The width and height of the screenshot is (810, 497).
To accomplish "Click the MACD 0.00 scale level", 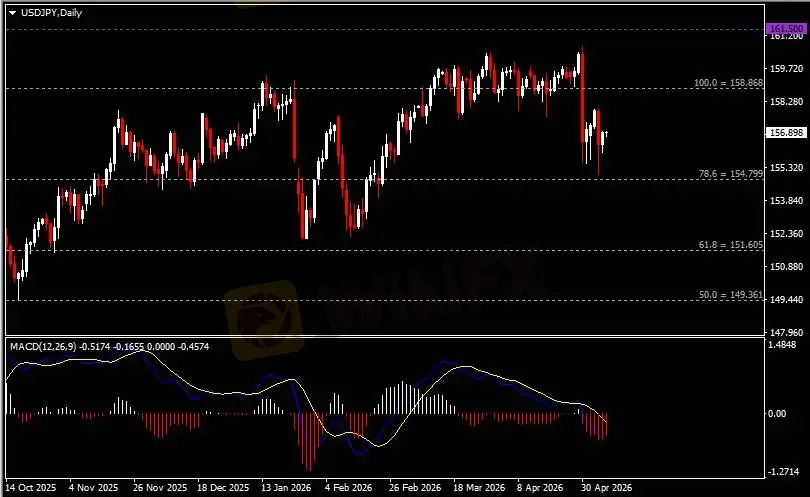I will [777, 414].
